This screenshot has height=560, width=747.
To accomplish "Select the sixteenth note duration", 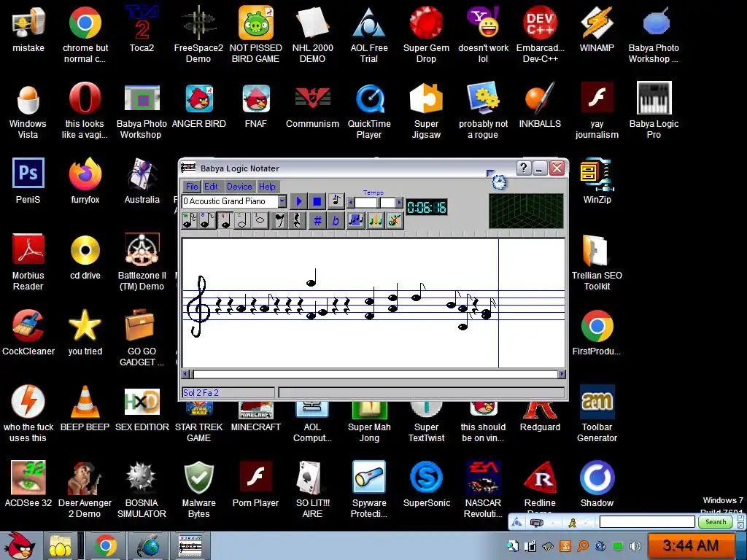I will pyautogui.click(x=190, y=220).
